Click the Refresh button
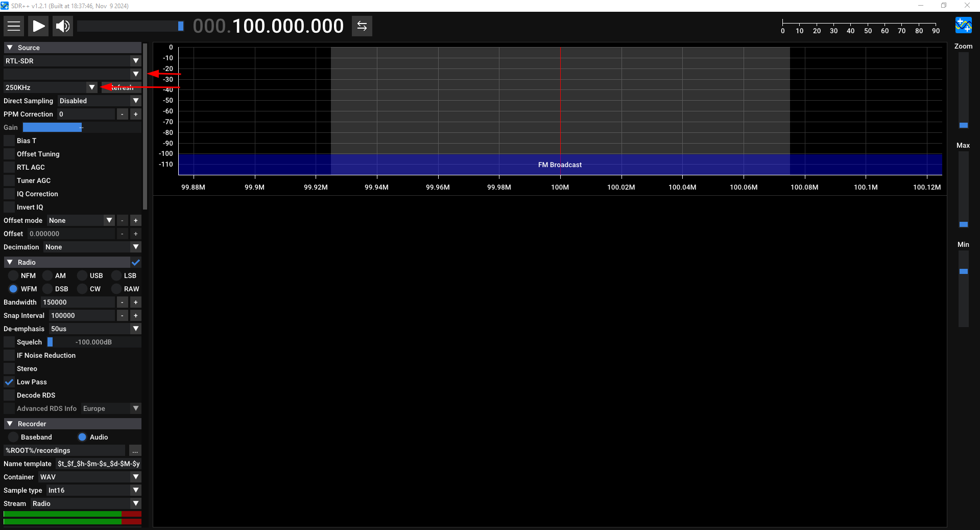The image size is (980, 530). [122, 87]
